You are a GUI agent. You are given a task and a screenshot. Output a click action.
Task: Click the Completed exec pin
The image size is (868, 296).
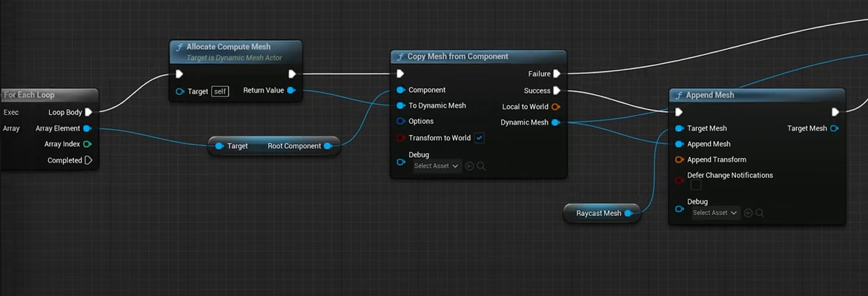click(88, 160)
